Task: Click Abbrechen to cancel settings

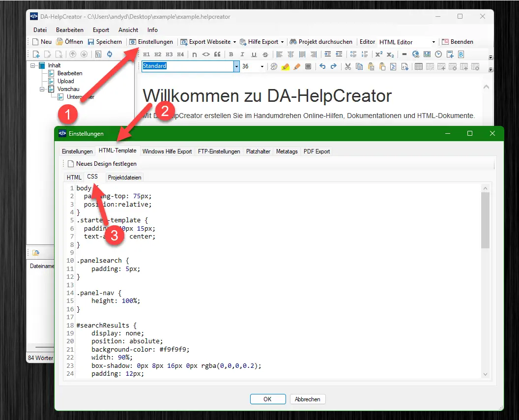Action: point(308,399)
